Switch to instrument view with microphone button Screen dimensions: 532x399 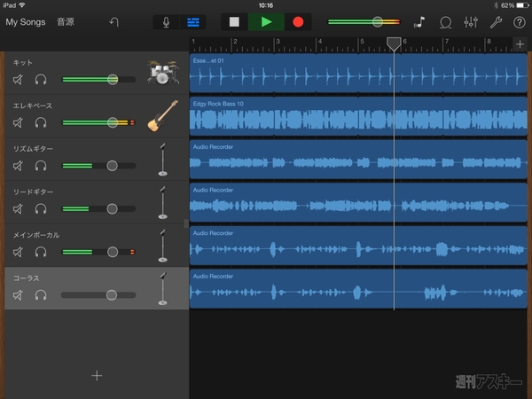pyautogui.click(x=166, y=22)
